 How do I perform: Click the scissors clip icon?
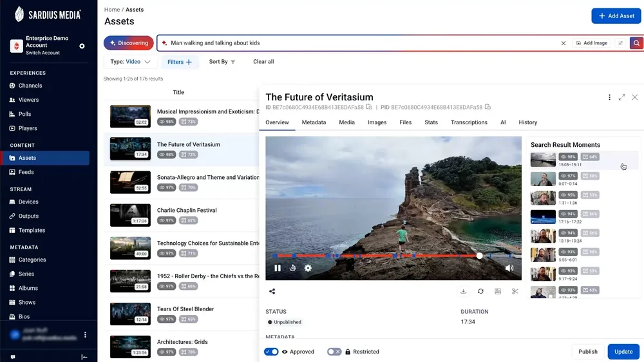(515, 291)
